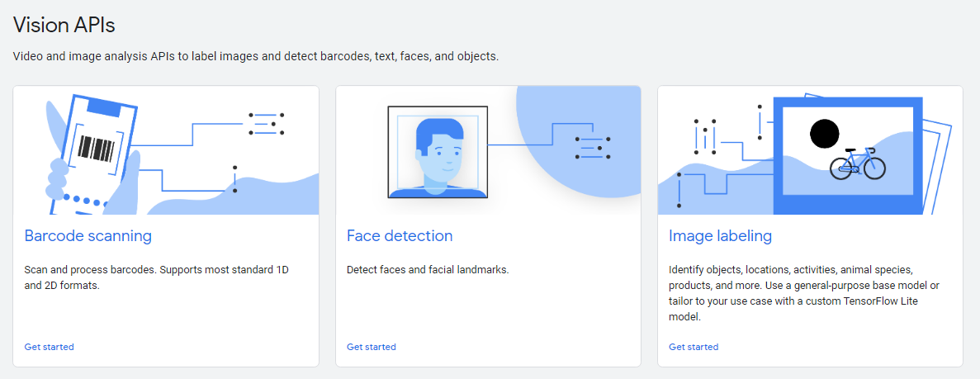Open the Image labeling title link
980x379 pixels.
(720, 236)
